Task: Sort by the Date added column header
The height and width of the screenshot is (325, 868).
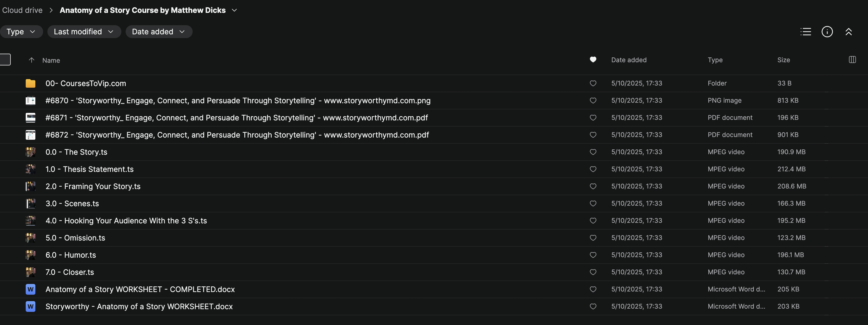Action: (x=629, y=60)
